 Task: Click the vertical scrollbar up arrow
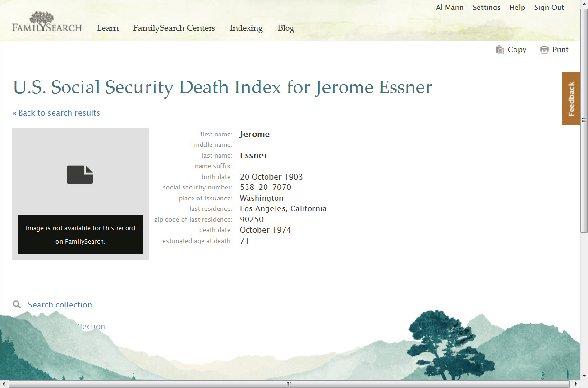[x=584, y=4]
